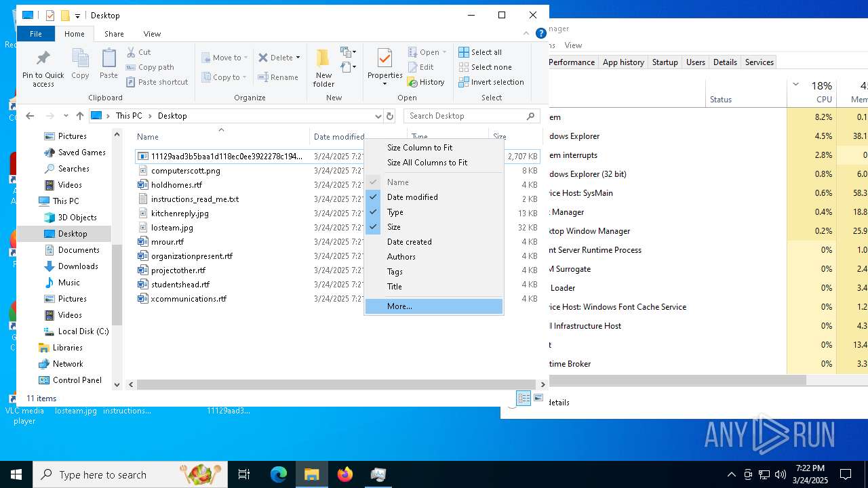Viewport: 868px width, 488px height.
Task: Open History from the ribbon
Action: (426, 82)
